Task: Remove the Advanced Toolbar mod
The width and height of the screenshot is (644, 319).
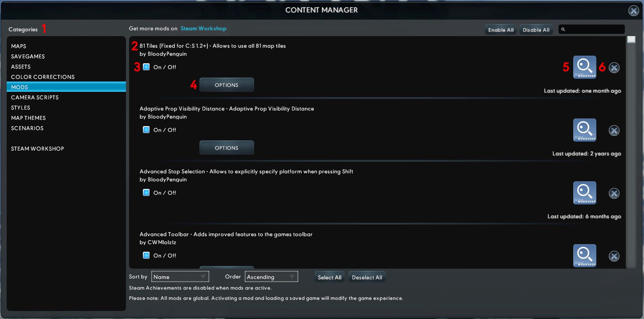Action: (614, 256)
